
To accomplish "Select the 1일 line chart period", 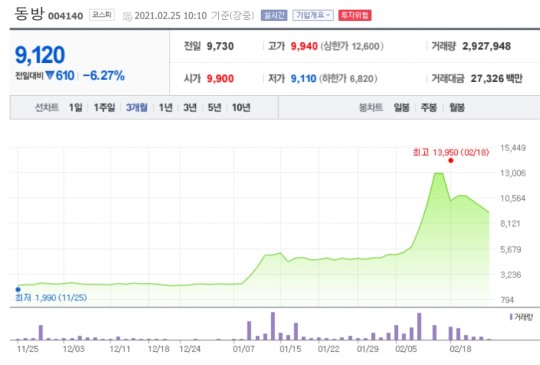I will (x=76, y=108).
